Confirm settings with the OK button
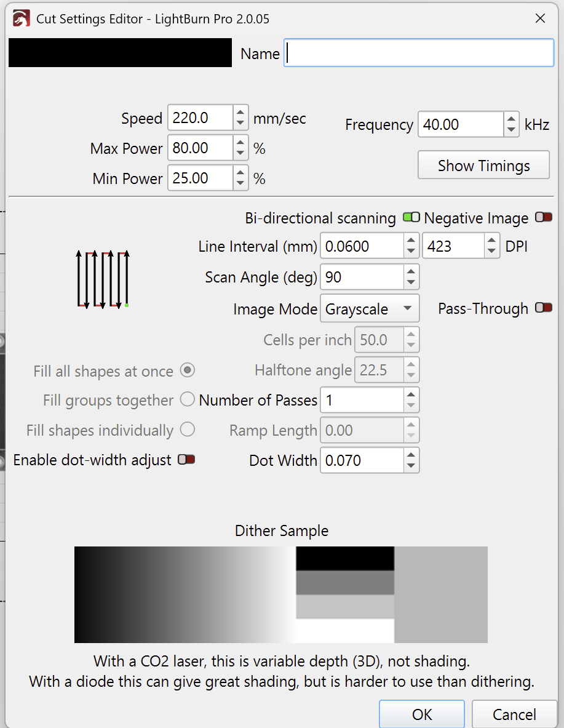 click(x=422, y=714)
